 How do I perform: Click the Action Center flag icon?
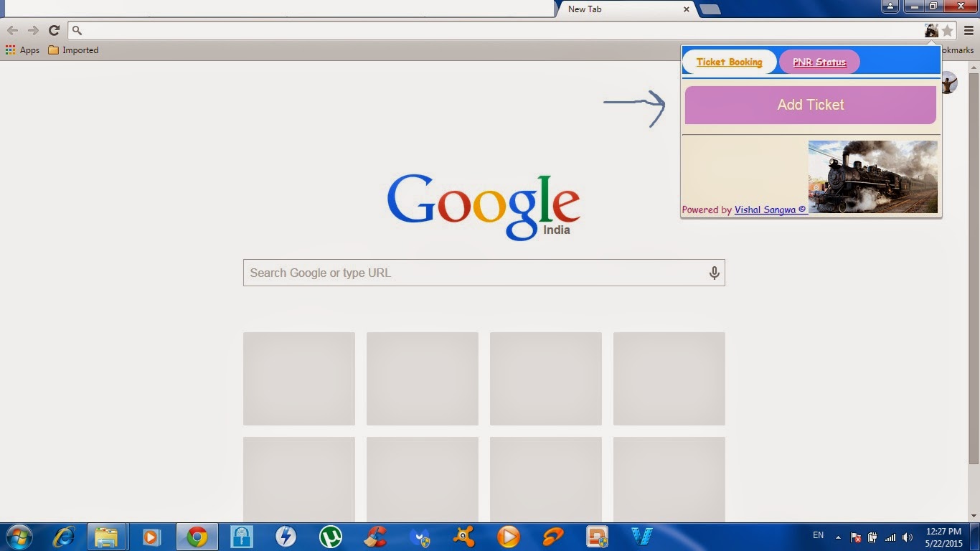856,537
